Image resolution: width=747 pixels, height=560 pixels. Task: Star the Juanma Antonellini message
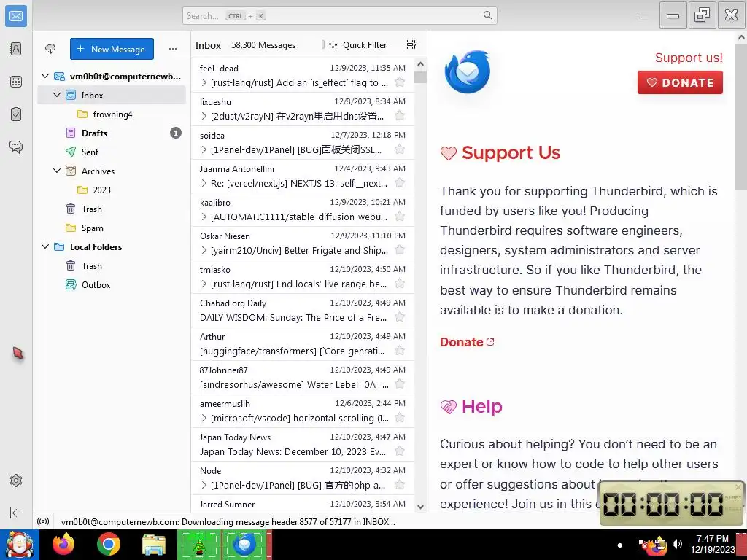(400, 183)
